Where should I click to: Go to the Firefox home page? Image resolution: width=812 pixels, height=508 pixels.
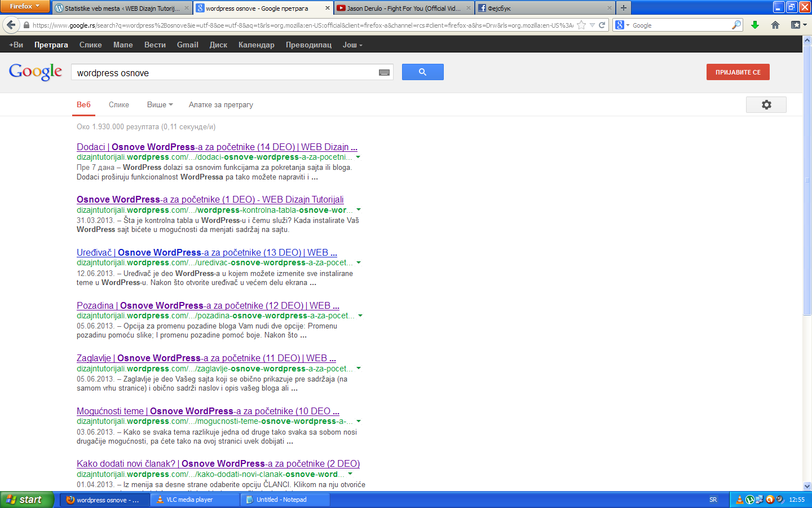click(x=775, y=25)
